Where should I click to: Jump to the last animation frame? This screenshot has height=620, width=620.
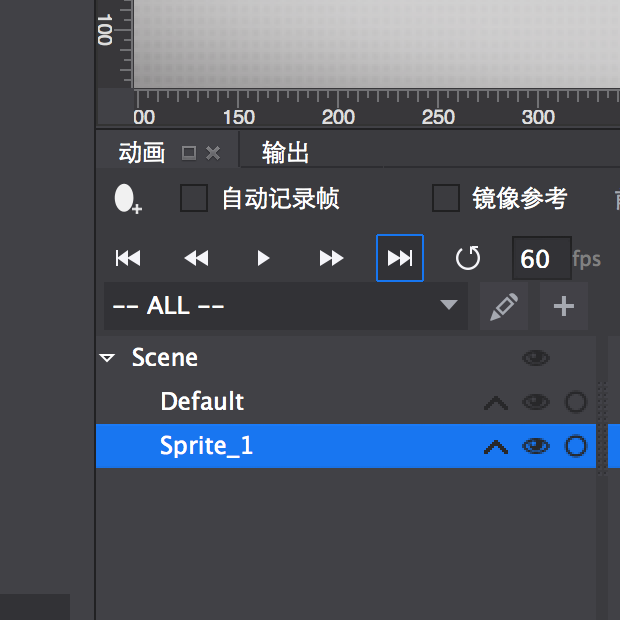click(x=400, y=258)
